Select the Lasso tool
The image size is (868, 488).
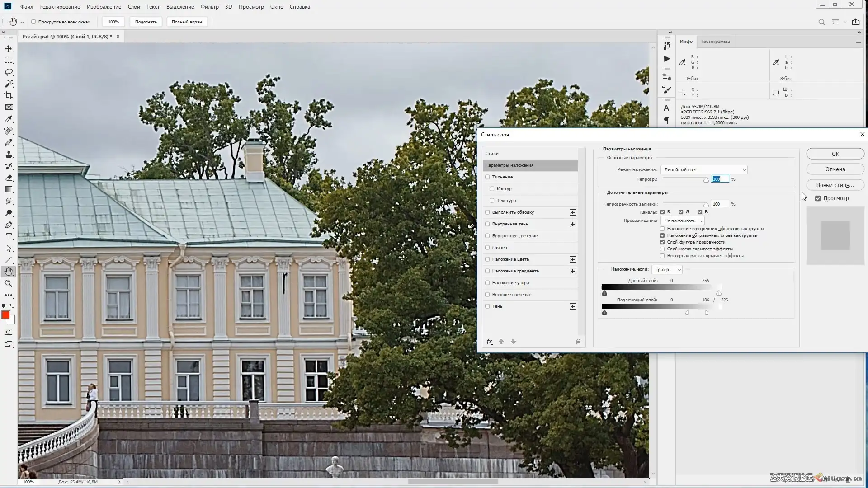(x=9, y=72)
